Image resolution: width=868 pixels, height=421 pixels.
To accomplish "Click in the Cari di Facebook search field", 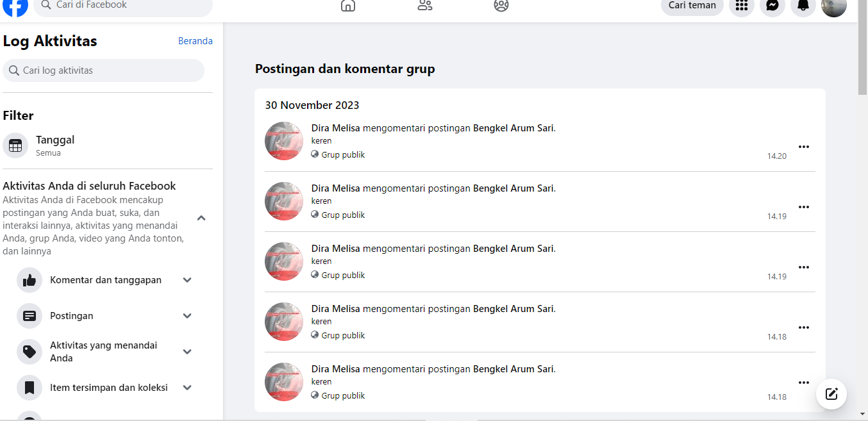I will [123, 6].
